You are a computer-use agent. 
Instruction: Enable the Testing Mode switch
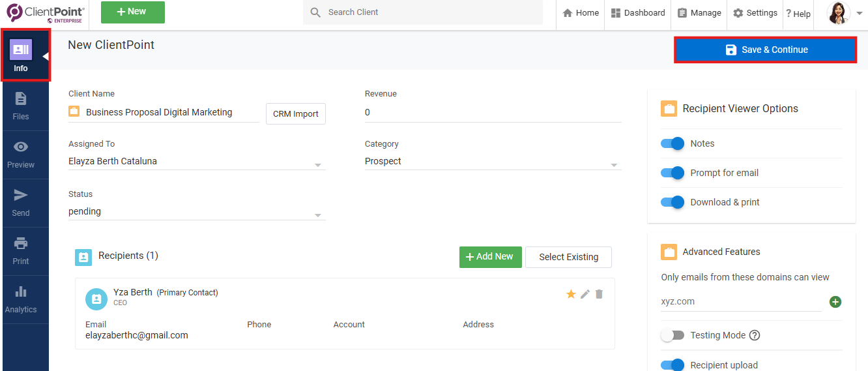(x=673, y=335)
